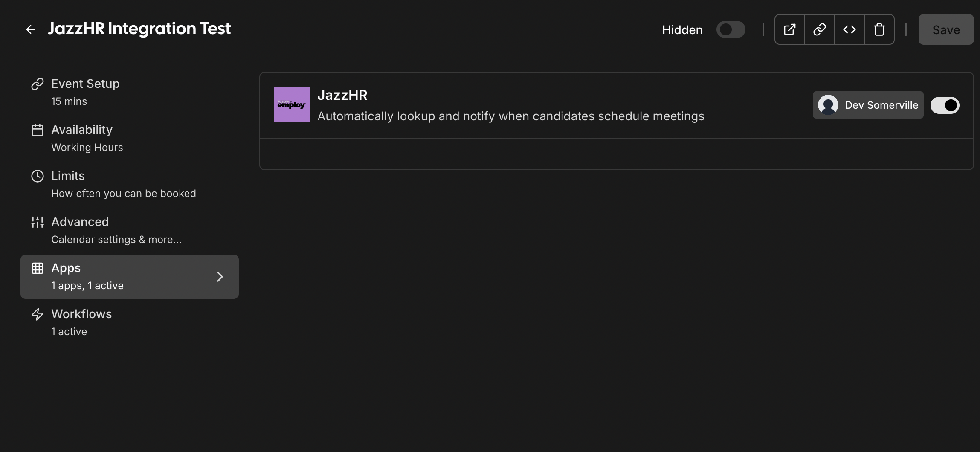This screenshot has width=980, height=452.
Task: Copy the event link using the link icon
Action: pos(819,29)
